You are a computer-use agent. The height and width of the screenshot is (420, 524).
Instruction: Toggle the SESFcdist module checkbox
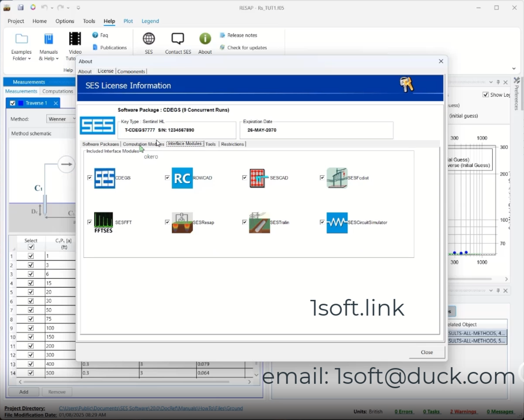coord(322,178)
